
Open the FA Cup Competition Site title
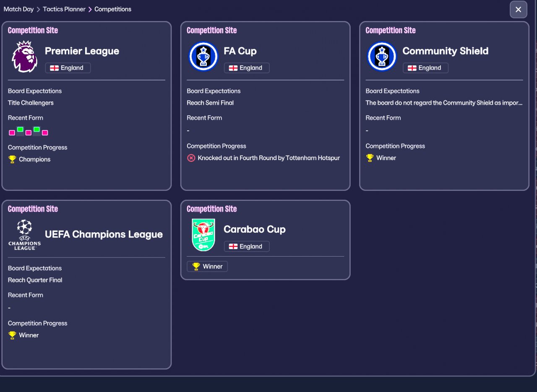click(x=211, y=30)
